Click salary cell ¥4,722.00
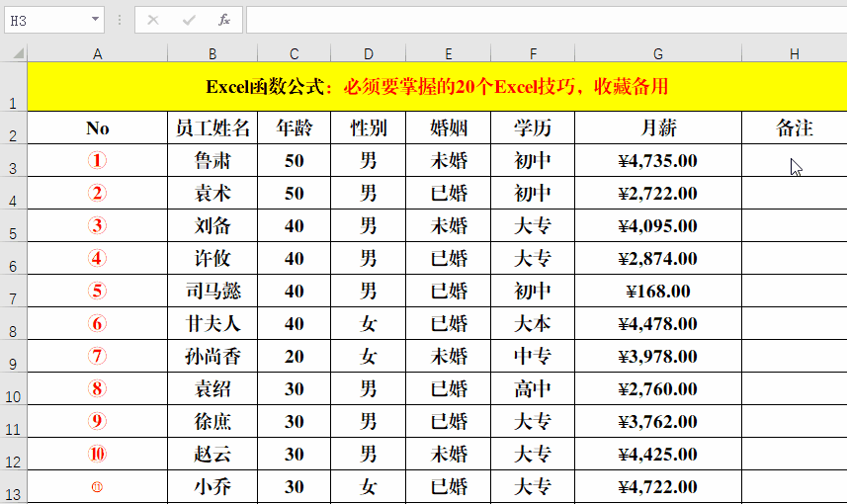The image size is (847, 504). click(658, 487)
